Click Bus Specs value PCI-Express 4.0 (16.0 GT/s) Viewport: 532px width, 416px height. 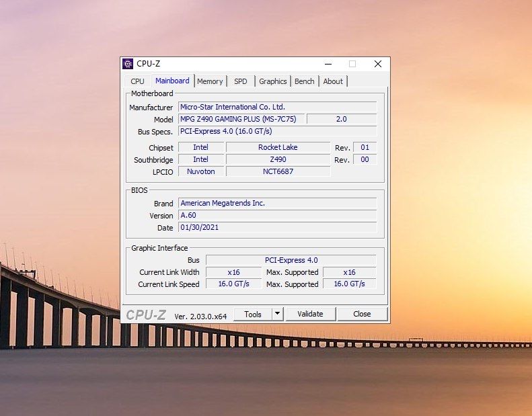278,131
